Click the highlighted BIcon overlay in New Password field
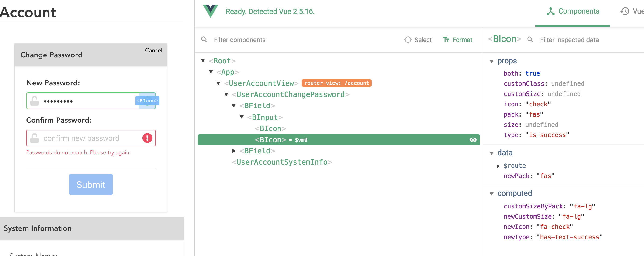 [147, 101]
